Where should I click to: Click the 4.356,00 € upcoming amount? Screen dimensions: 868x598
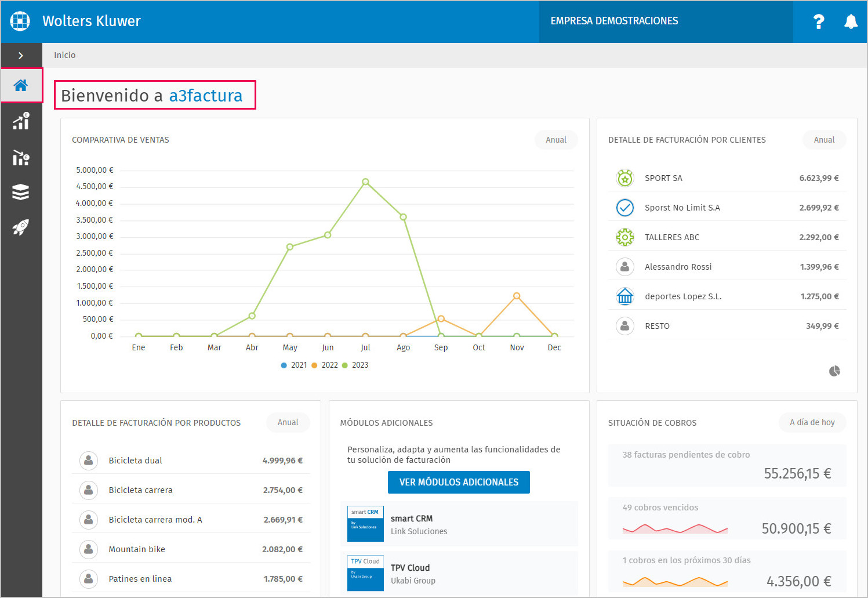point(798,581)
